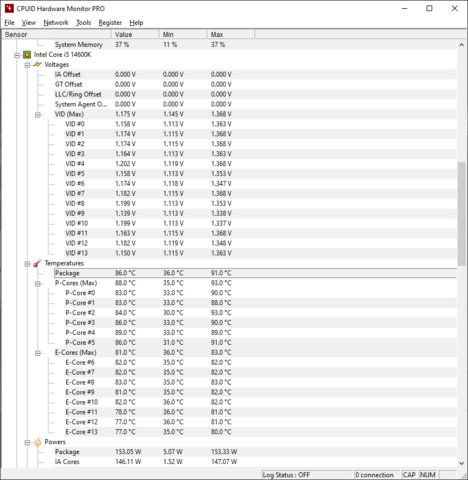Click the CAP status bar indicator

point(409,475)
